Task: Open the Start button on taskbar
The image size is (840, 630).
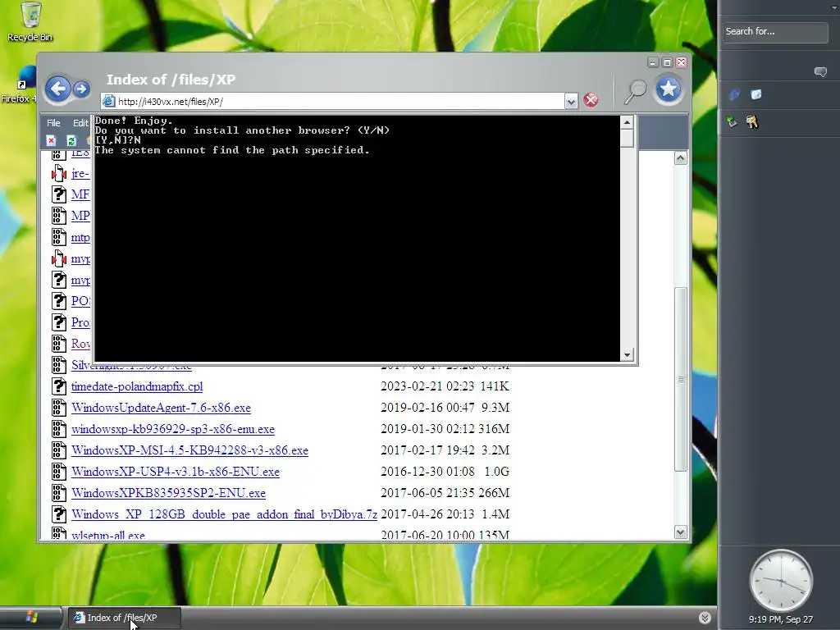Action: pos(30,617)
